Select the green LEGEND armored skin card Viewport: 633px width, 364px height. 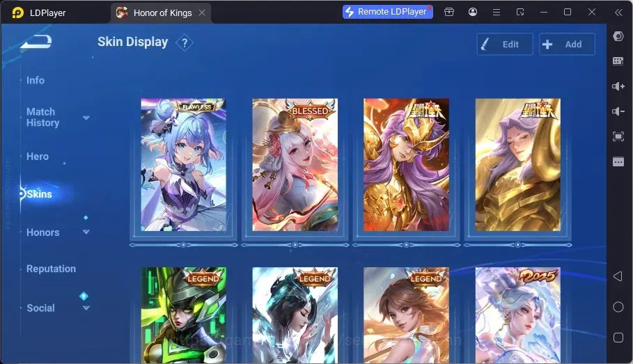183,315
